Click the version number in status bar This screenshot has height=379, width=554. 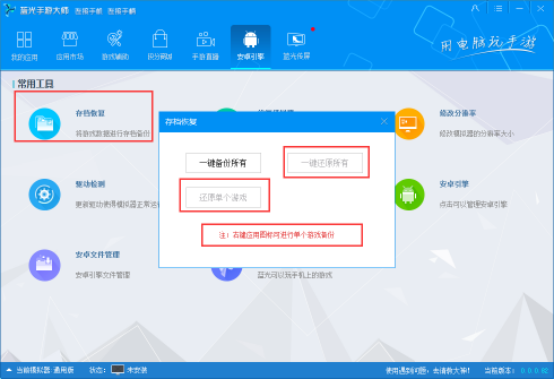(534, 371)
